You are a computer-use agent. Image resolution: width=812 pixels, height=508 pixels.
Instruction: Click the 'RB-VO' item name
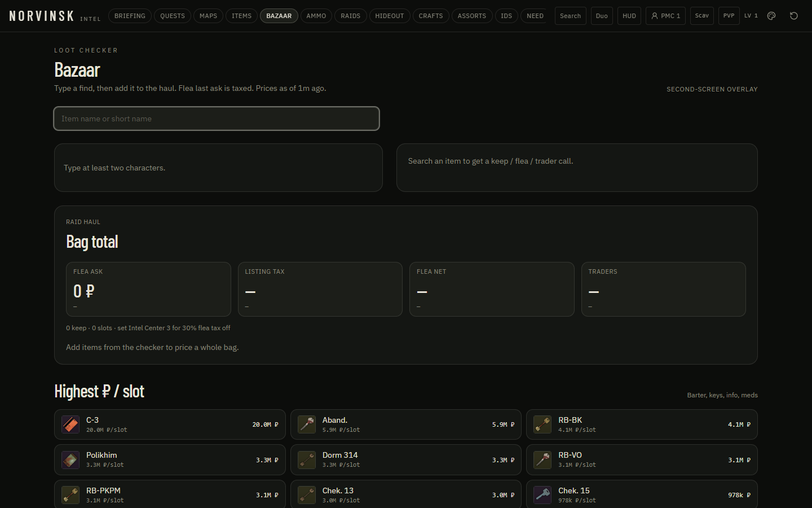(x=570, y=455)
